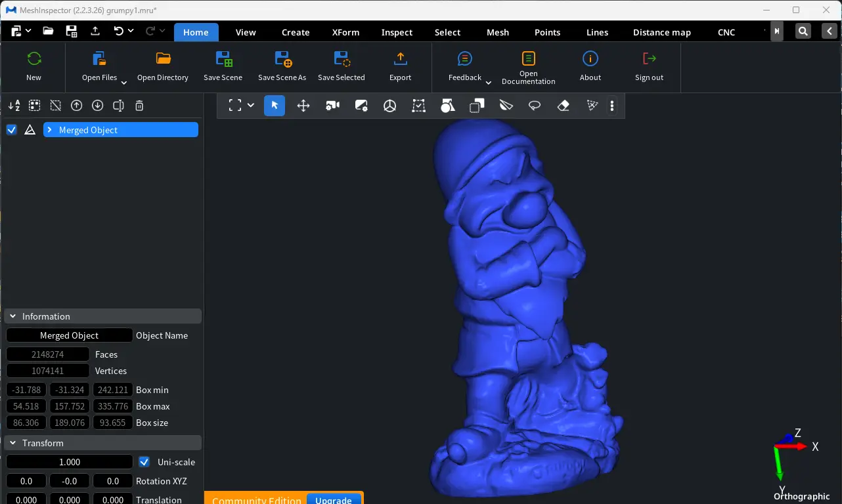The image size is (842, 504).
Task: Open the Mesh tab
Action: click(x=497, y=32)
